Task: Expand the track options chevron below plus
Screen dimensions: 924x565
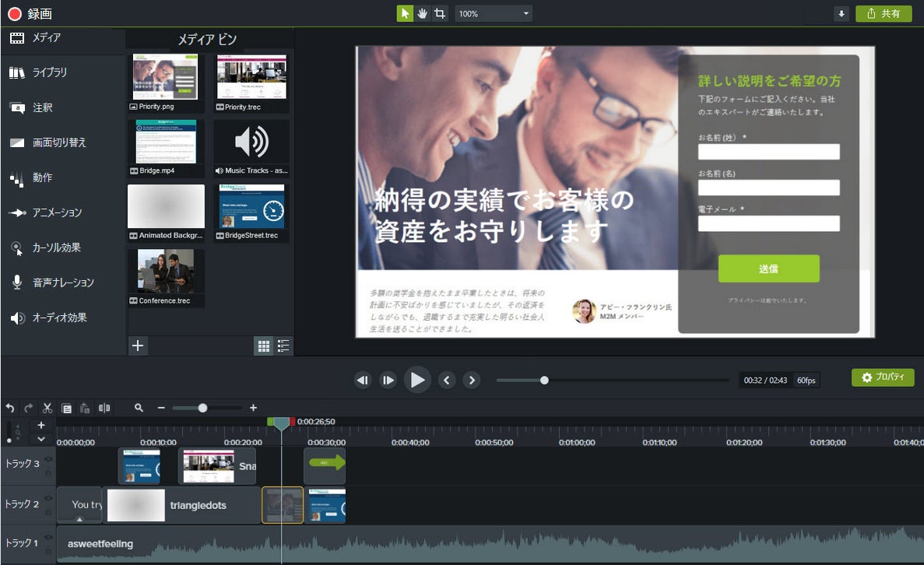Action: tap(41, 439)
